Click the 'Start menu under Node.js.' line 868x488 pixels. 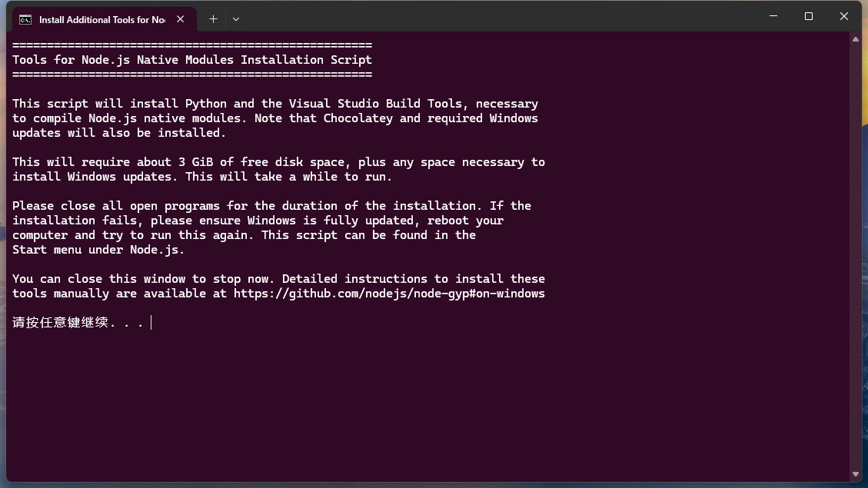[x=98, y=250]
